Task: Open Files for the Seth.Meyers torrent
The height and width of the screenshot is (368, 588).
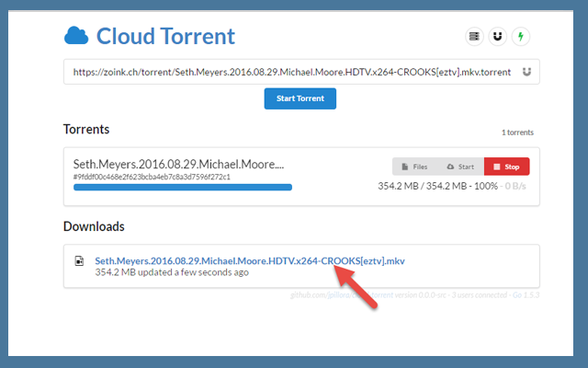Action: [414, 167]
